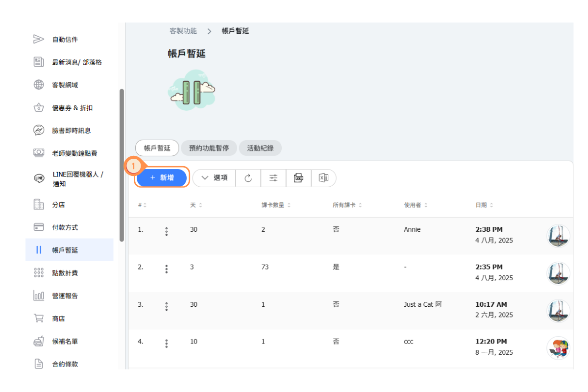
Task: Go to LINE回覆機器人 / 通知 sidebar item
Action: click(x=77, y=179)
